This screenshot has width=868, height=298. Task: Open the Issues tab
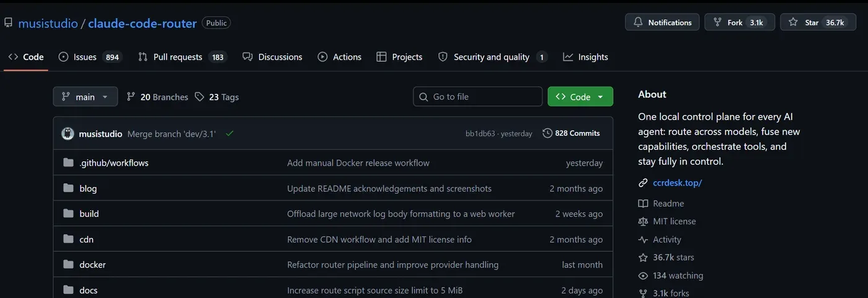pos(90,57)
